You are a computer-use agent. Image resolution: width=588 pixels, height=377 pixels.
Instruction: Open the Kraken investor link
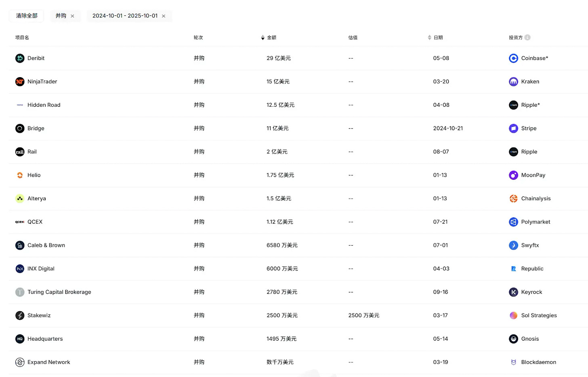click(530, 82)
